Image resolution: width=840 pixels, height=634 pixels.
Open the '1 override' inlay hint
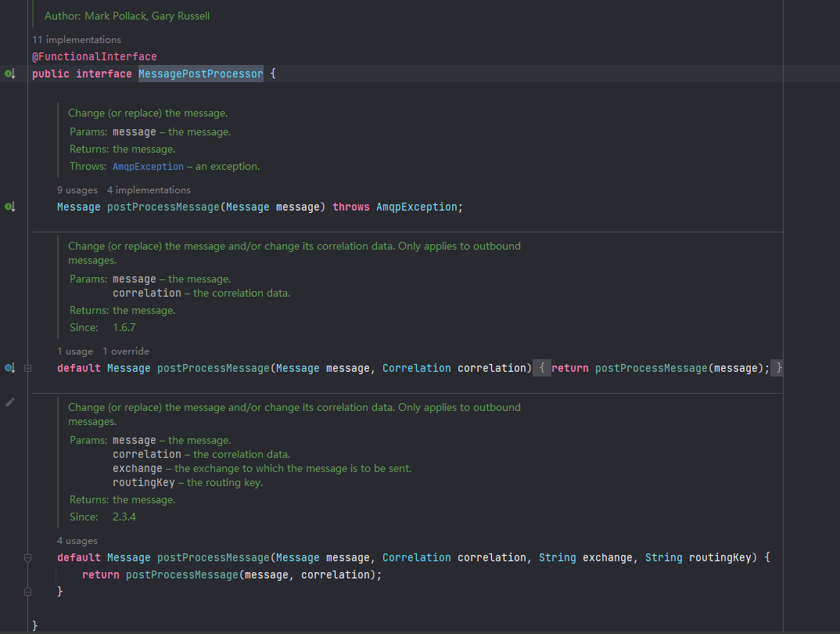pyautogui.click(x=126, y=351)
